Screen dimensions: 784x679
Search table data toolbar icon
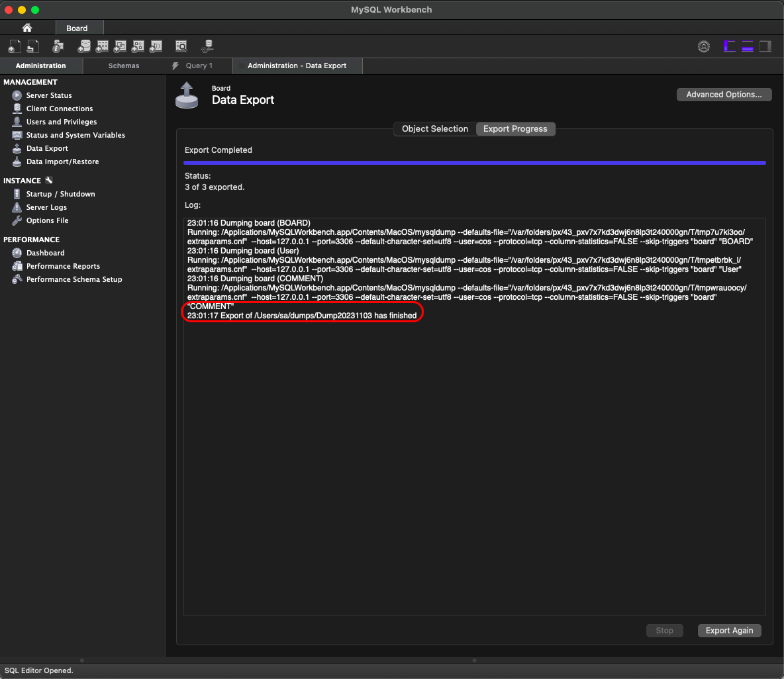(181, 46)
